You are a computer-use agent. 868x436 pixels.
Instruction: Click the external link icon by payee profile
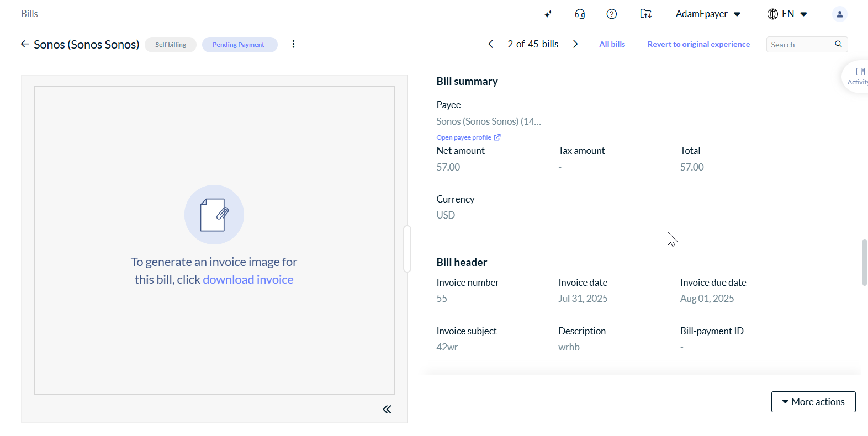(x=497, y=137)
